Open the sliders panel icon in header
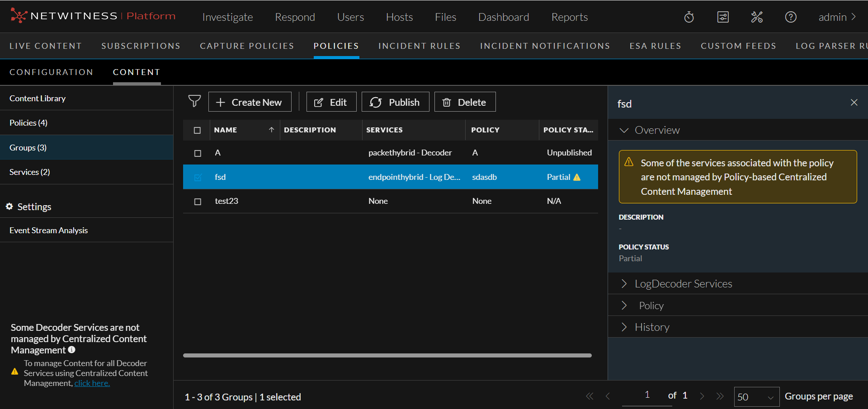 (723, 17)
